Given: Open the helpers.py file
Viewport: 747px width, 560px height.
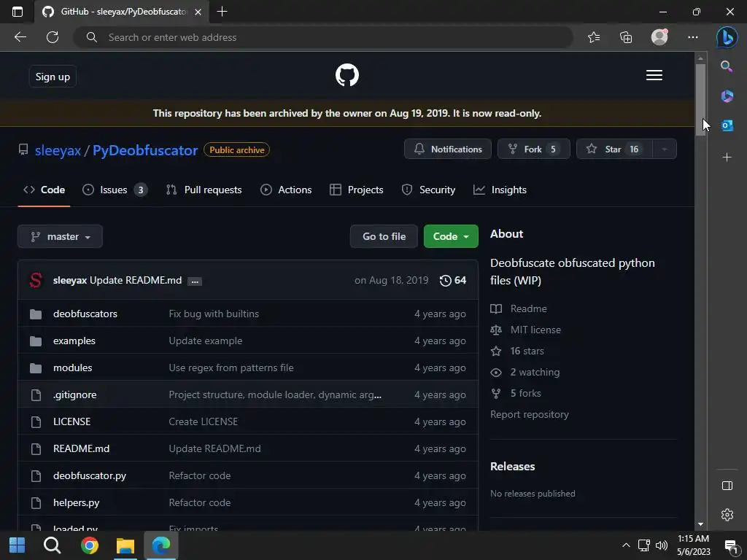Looking at the screenshot, I should coord(76,503).
